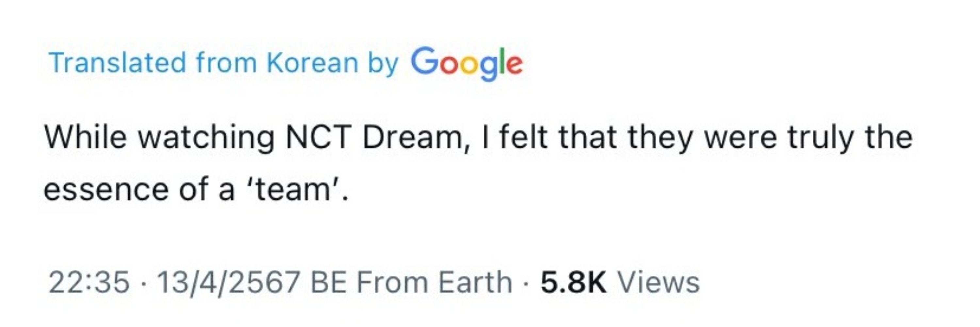Click the word 'While' starting the post
980x327 pixels.
tap(85, 137)
